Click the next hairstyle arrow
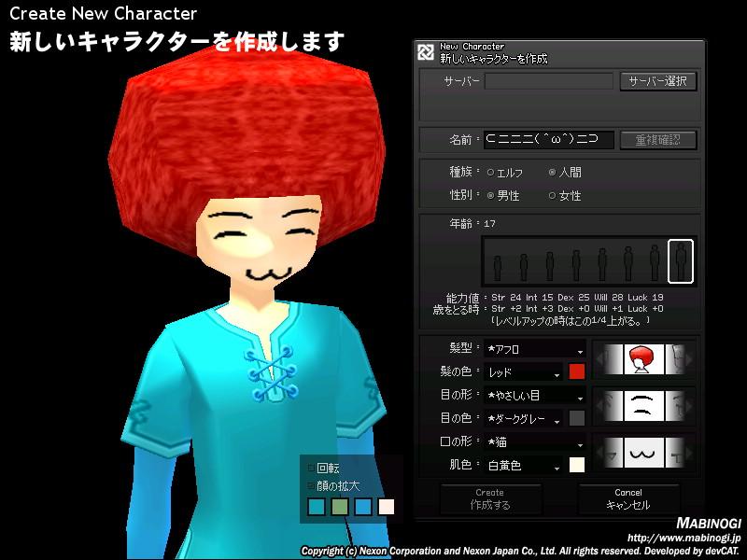Image resolution: width=747 pixels, height=560 pixels. pos(688,359)
